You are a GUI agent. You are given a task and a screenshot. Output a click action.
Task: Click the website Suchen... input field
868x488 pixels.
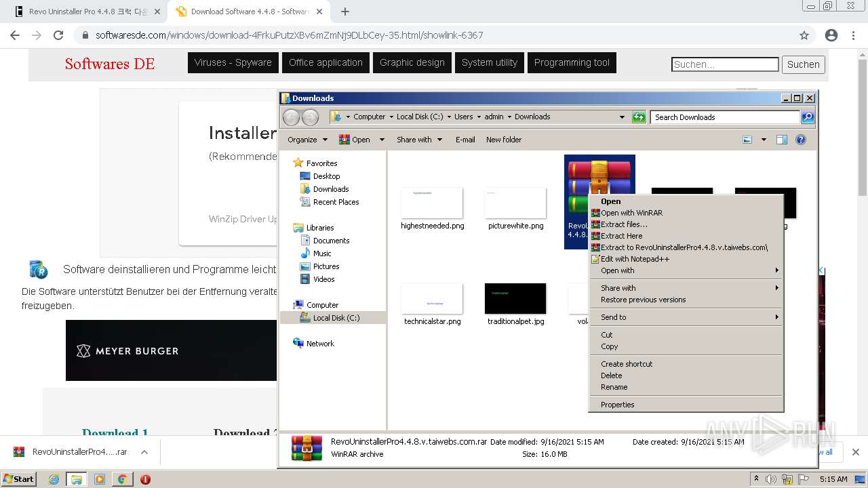coord(725,64)
